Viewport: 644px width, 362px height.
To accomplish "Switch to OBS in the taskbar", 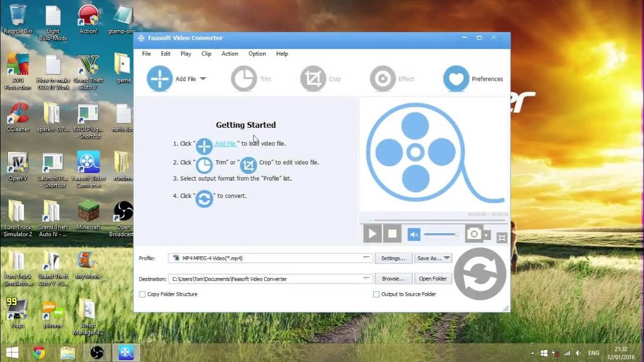I will coord(97,352).
